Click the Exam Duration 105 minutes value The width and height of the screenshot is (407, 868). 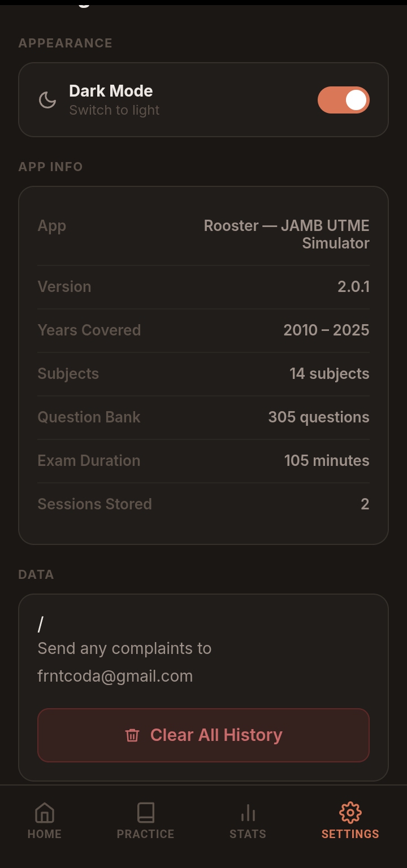pos(326,461)
